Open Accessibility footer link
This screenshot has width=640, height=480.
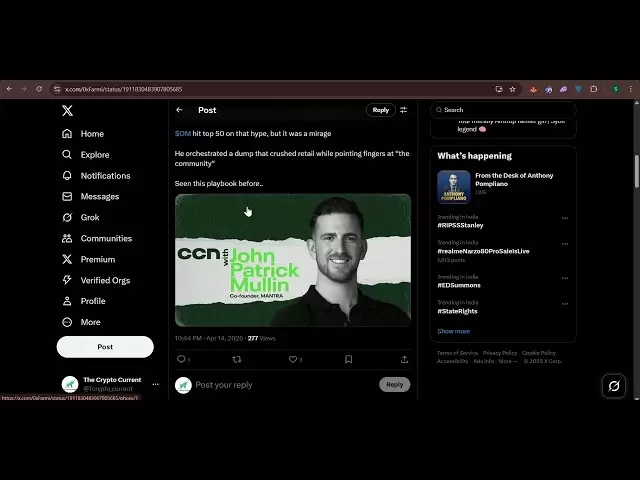tap(452, 361)
